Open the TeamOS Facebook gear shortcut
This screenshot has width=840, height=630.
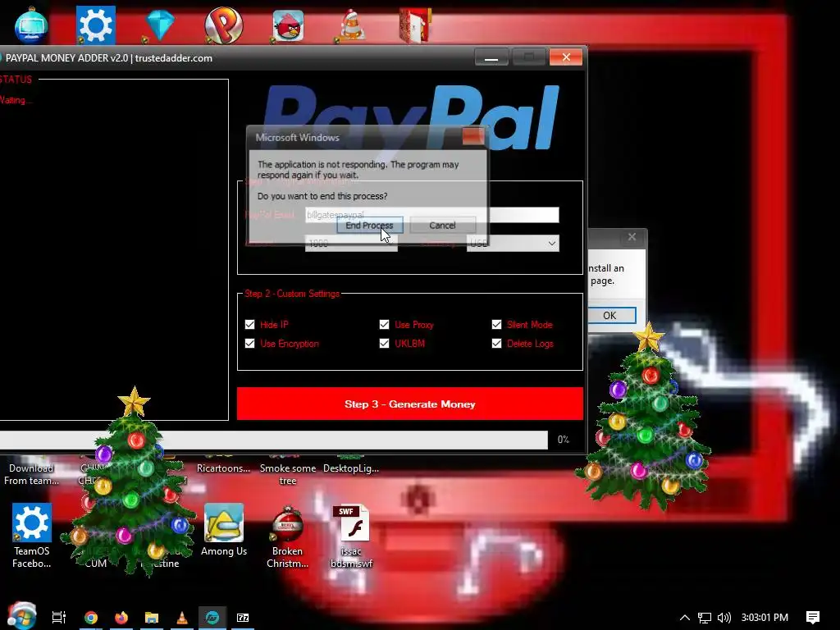[x=32, y=535]
